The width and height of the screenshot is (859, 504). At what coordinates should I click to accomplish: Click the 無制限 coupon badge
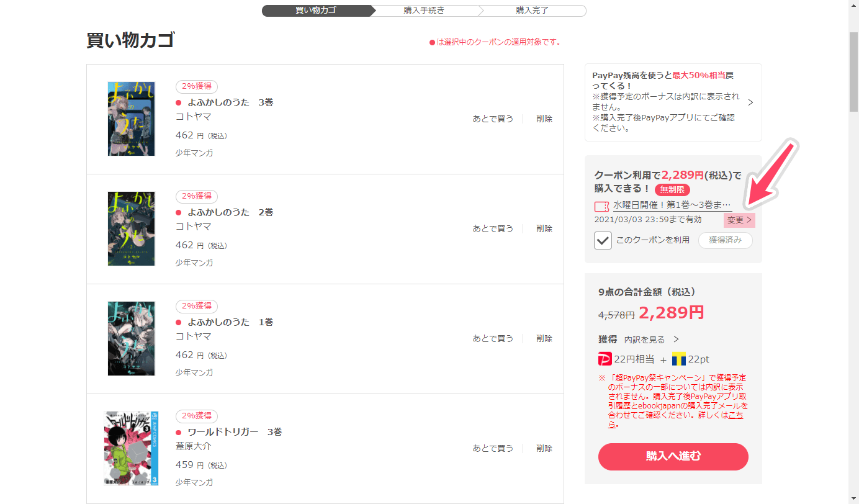tap(672, 189)
